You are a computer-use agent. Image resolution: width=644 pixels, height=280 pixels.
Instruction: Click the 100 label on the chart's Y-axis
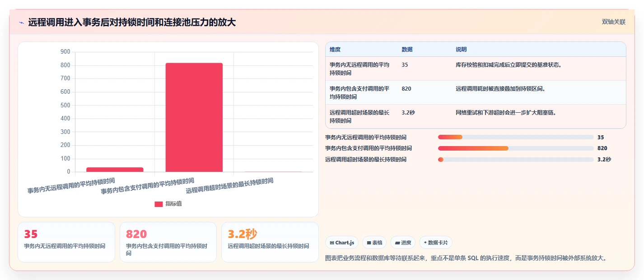pos(65,159)
